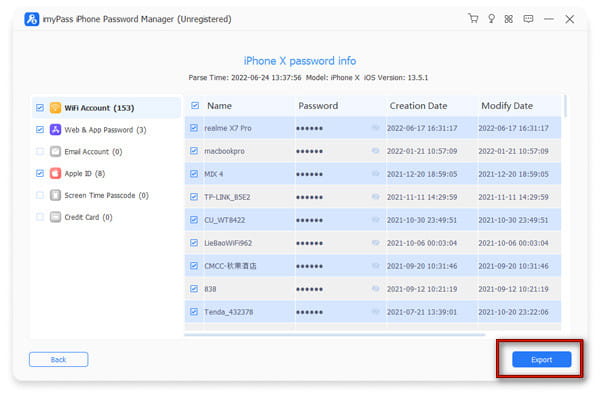Uncheck the WiFi Account category checkbox
Image resolution: width=600 pixels, height=393 pixels.
tap(40, 108)
